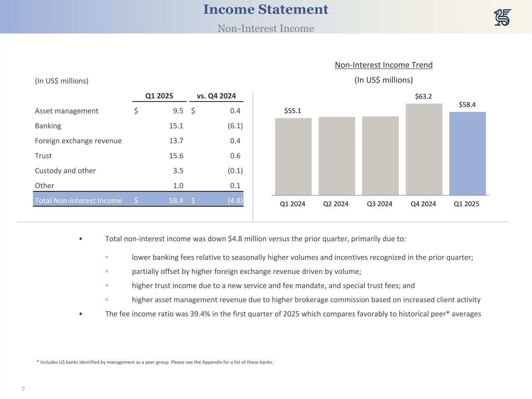Click the Q3 2024 bar in chart
This screenshot has width=532, height=399.
pos(380,155)
